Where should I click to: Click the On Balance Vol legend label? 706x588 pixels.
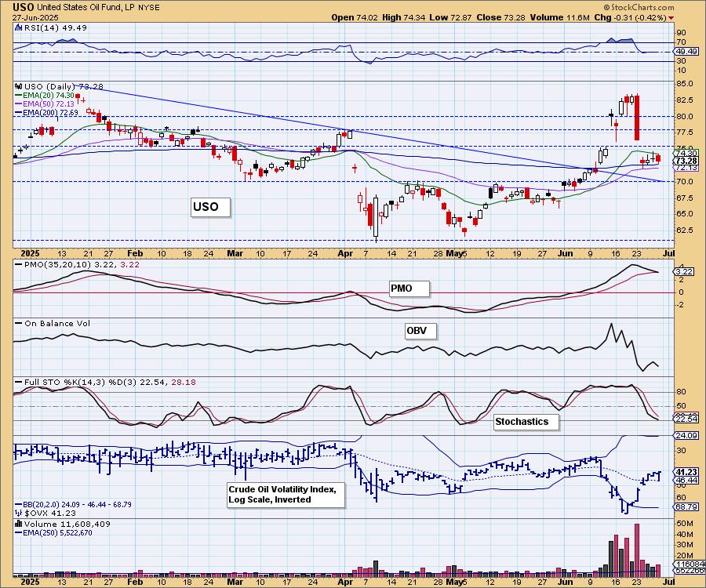(57, 324)
